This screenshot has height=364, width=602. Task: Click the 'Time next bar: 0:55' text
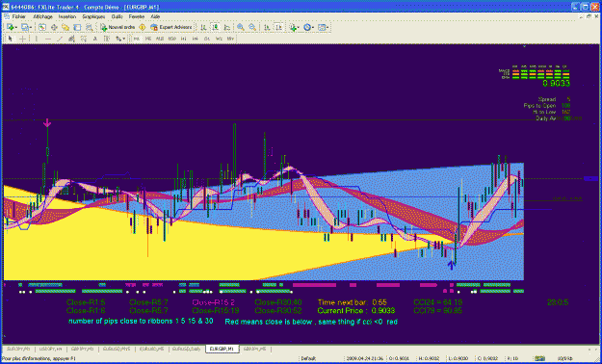tap(353, 302)
